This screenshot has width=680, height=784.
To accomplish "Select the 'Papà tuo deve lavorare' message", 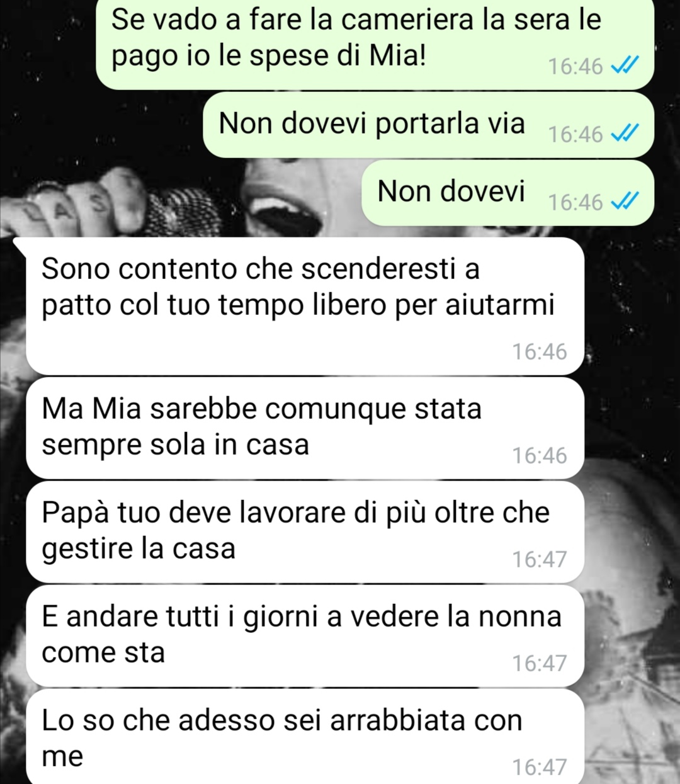I will [x=305, y=532].
